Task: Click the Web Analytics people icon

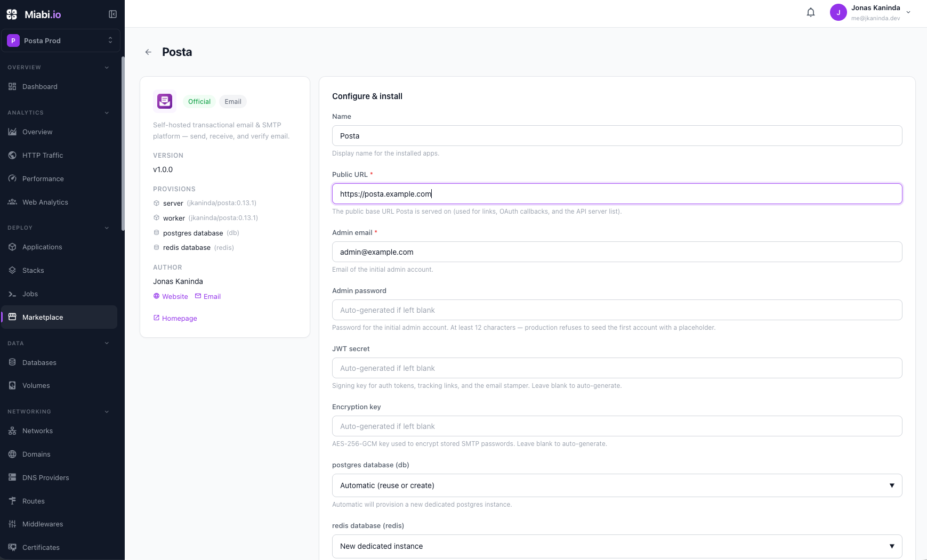Action: pyautogui.click(x=12, y=202)
